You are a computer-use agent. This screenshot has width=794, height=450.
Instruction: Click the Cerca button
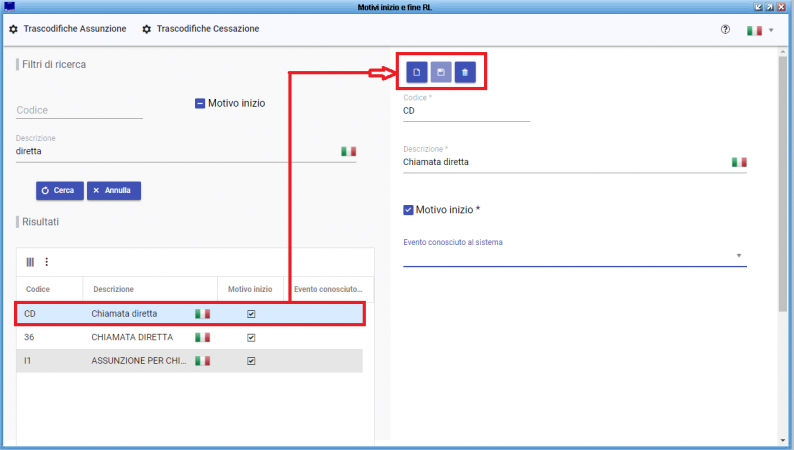pyautogui.click(x=60, y=191)
